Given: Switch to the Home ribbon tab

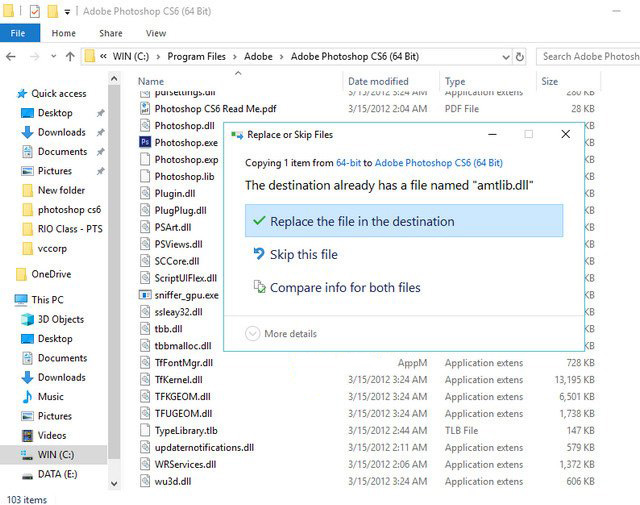Looking at the screenshot, I should click(x=64, y=33).
